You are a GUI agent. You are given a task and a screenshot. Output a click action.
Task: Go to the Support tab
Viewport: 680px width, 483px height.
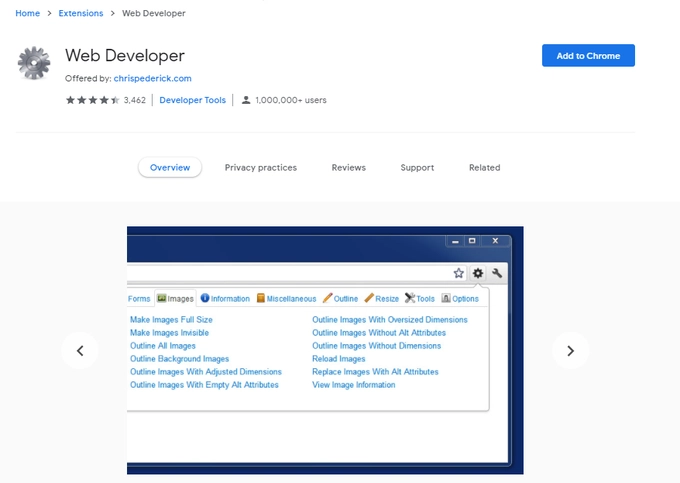click(417, 167)
